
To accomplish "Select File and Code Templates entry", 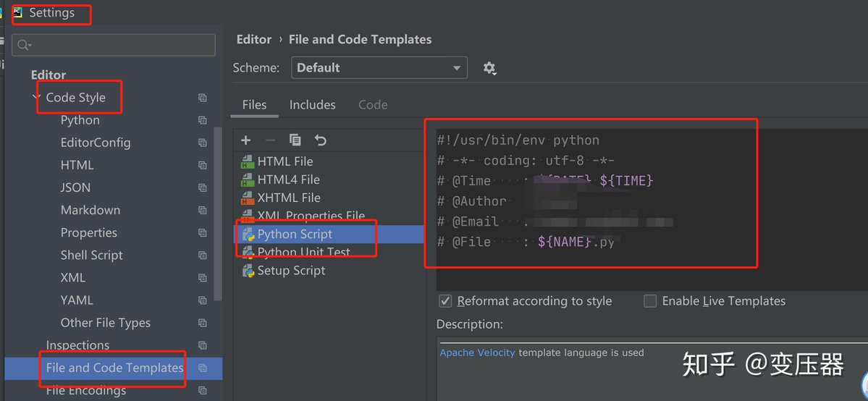I will pyautogui.click(x=114, y=368).
